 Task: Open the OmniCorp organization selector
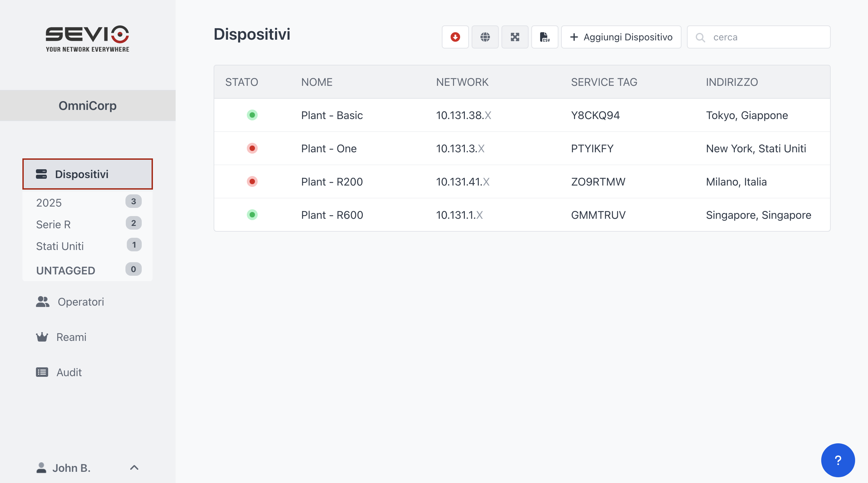(87, 105)
